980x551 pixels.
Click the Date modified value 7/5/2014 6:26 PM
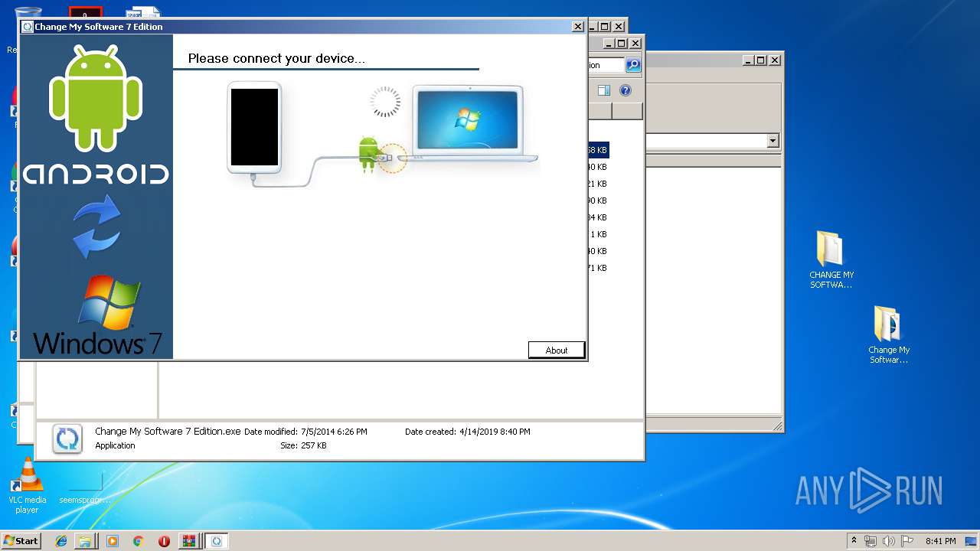[334, 432]
